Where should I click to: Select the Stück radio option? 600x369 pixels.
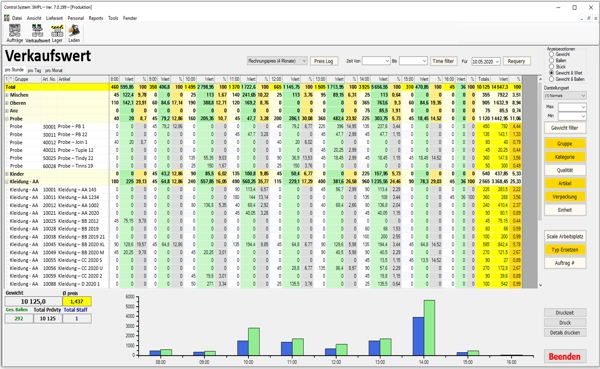pyautogui.click(x=551, y=67)
